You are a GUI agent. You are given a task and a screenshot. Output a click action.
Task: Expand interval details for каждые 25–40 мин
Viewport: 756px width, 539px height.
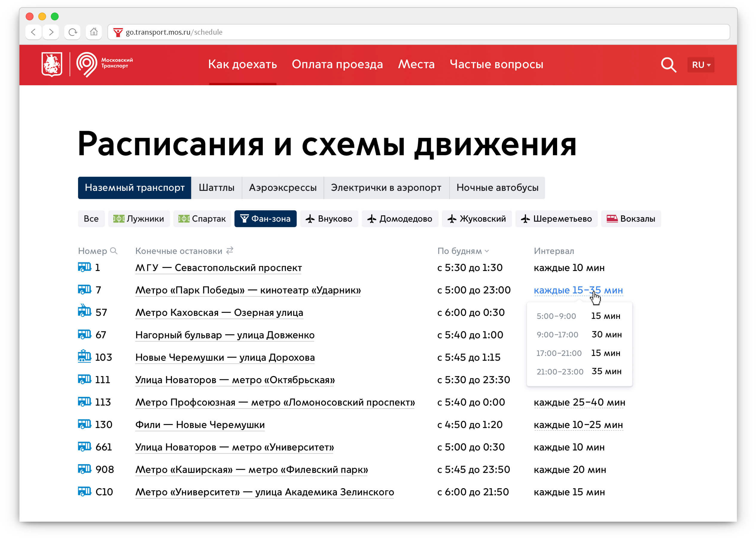[579, 402]
